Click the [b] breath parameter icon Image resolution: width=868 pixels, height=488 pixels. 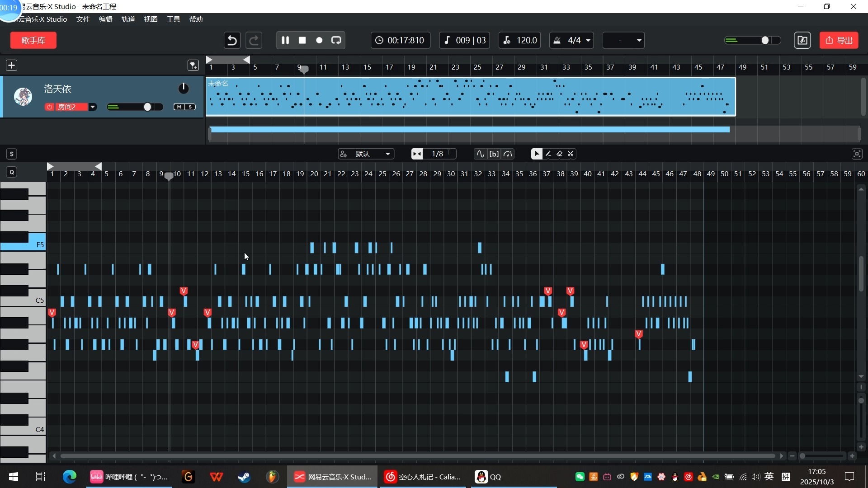point(494,154)
